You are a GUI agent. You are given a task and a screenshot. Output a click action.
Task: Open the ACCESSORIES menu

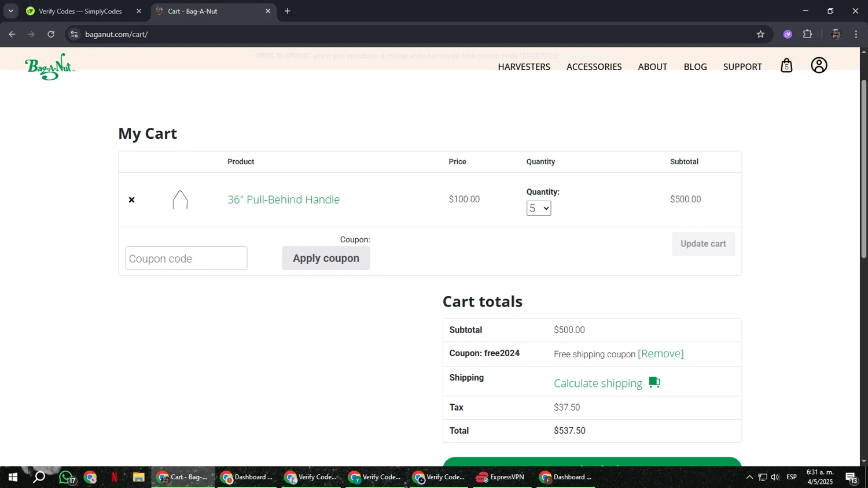click(x=594, y=67)
